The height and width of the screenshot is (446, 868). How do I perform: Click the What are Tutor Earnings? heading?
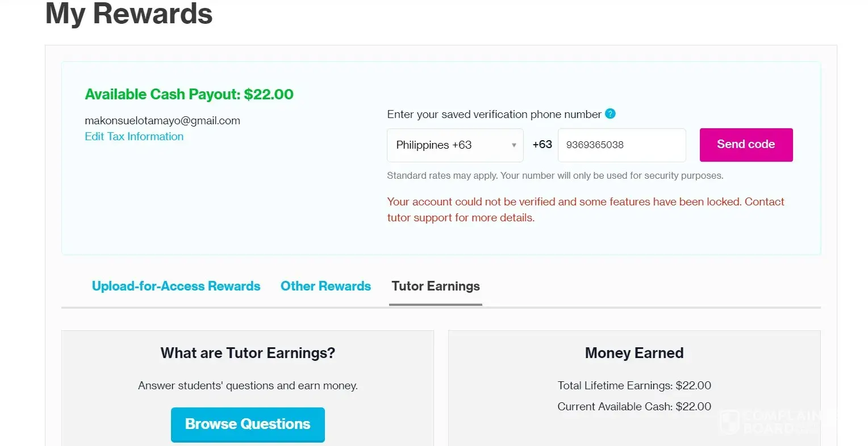point(248,354)
